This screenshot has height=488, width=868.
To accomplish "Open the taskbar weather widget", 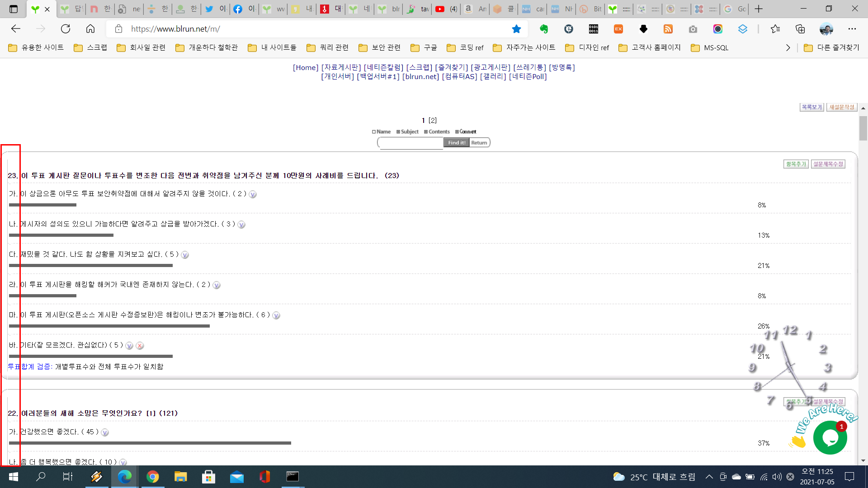I will pos(654,477).
